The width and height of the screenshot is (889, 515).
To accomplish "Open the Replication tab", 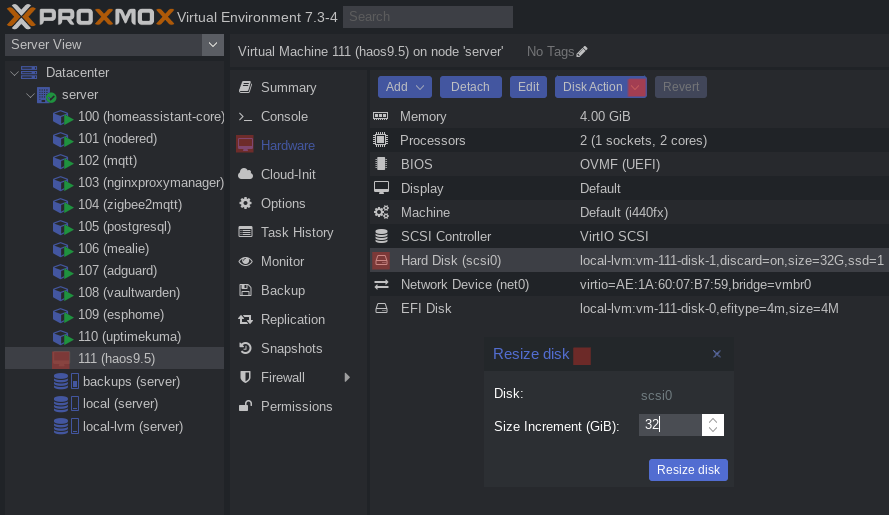I will [x=293, y=319].
